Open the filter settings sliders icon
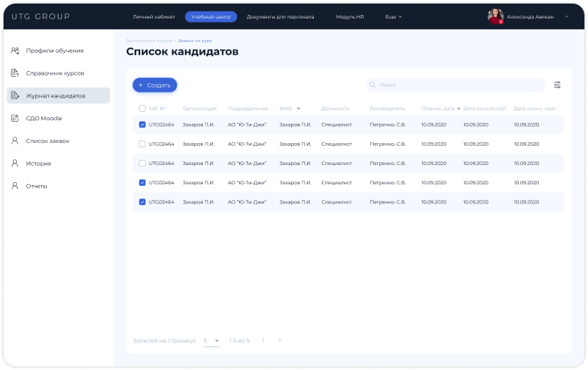Image resolution: width=588 pixels, height=370 pixels. [x=557, y=85]
